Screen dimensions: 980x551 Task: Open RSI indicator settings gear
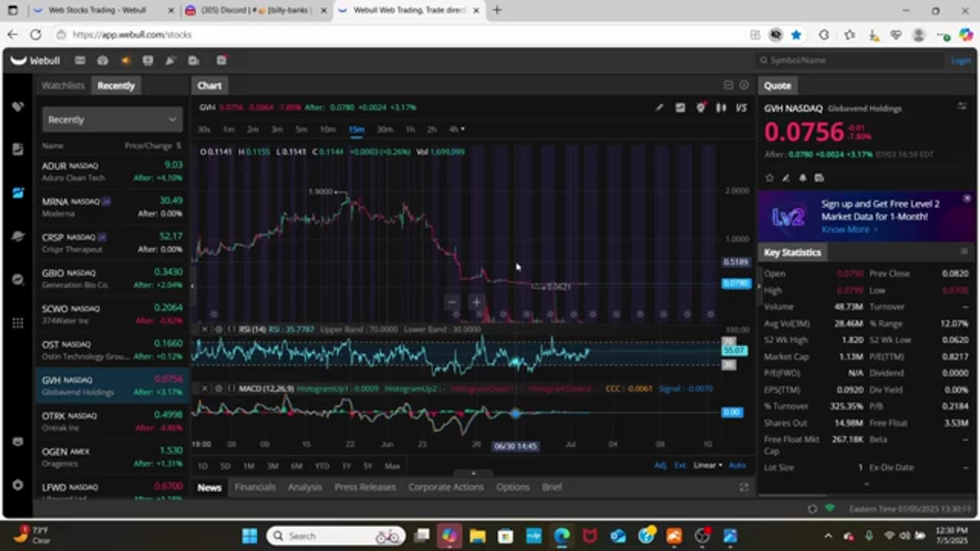[x=218, y=329]
